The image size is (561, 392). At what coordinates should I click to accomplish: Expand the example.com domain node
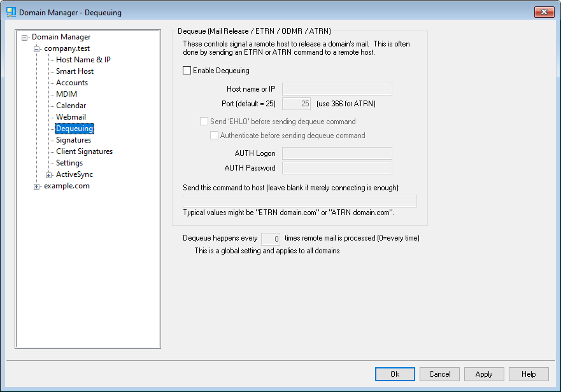pos(37,186)
